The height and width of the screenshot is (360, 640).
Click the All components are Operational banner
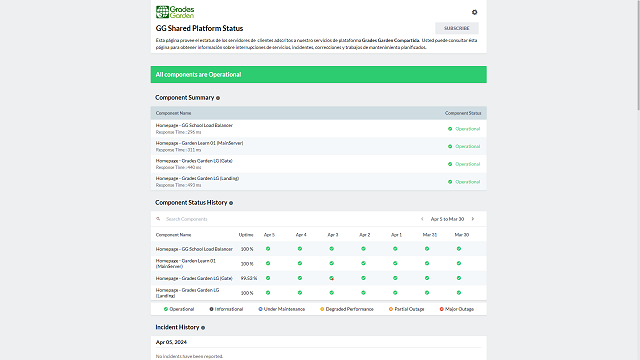click(x=318, y=75)
